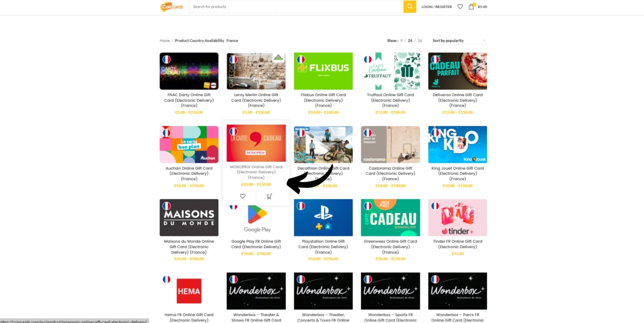The width and height of the screenshot is (644, 323).
Task: Open the shopping cart icon in header
Action: (471, 7)
